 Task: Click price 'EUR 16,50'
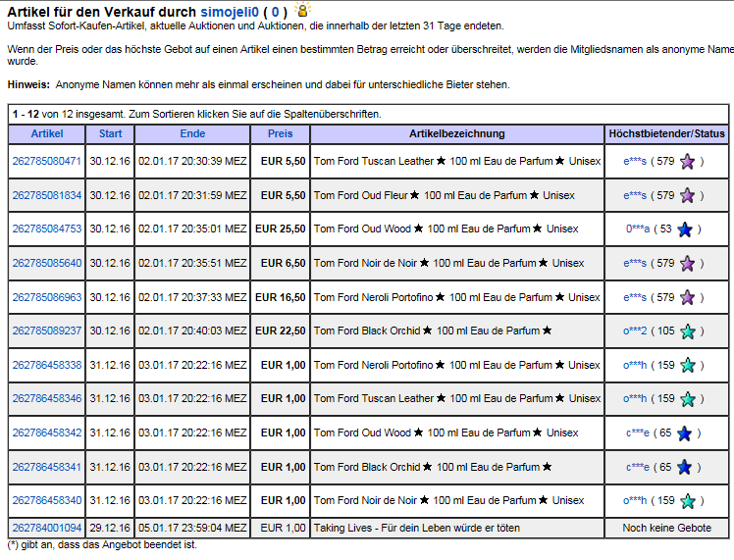click(x=281, y=297)
